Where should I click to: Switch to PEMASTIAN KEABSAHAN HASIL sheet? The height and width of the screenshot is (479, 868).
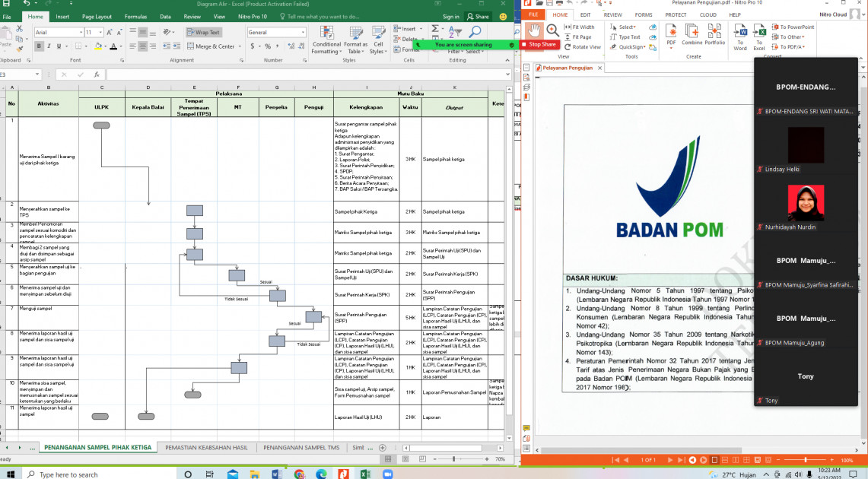click(206, 448)
